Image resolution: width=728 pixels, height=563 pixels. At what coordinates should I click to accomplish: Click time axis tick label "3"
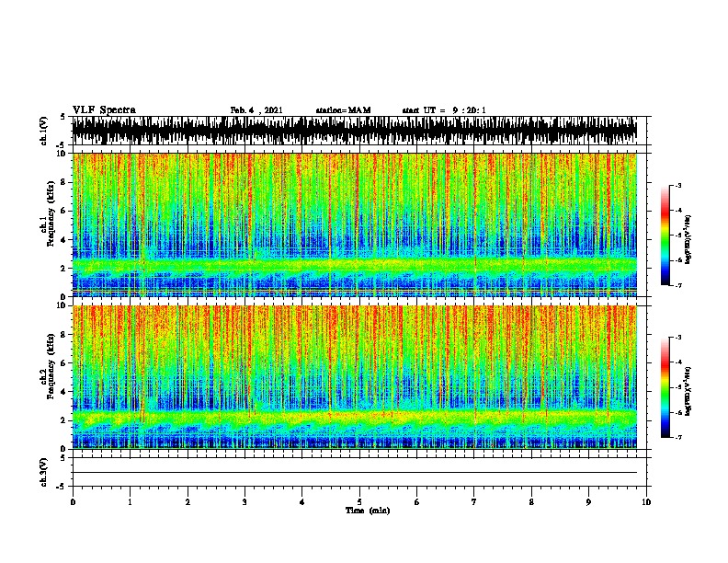point(245,502)
